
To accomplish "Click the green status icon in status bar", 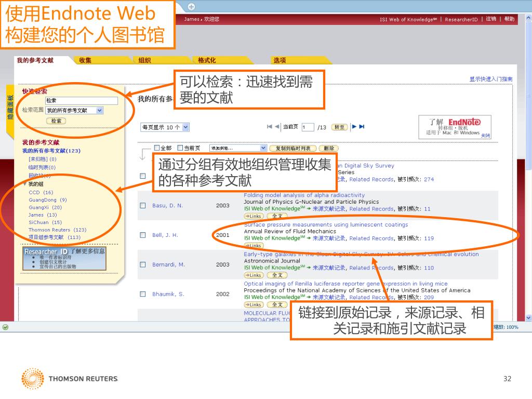I will click(x=5, y=327).
